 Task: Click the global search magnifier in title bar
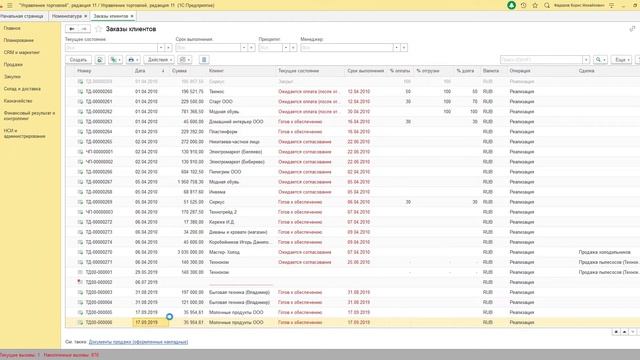(547, 5)
